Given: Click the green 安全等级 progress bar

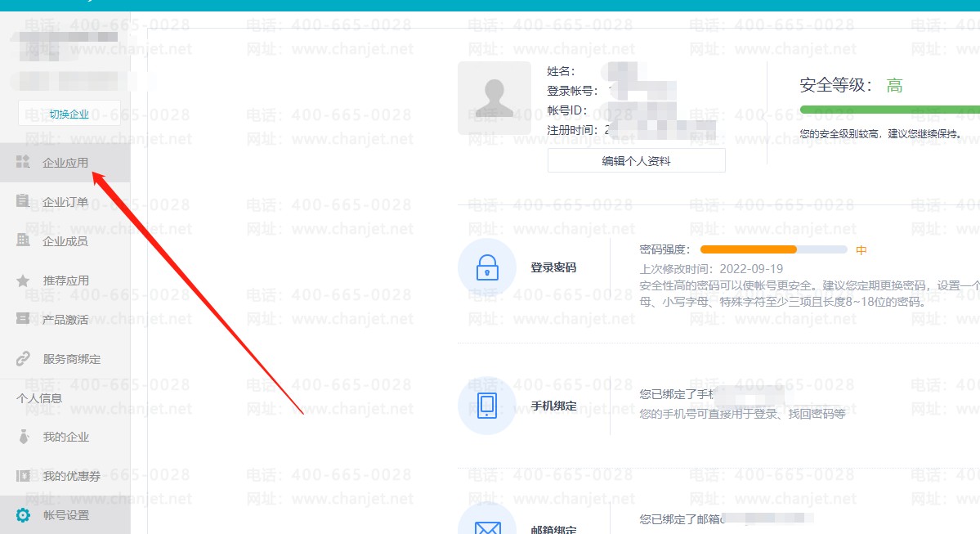Looking at the screenshot, I should tap(889, 110).
